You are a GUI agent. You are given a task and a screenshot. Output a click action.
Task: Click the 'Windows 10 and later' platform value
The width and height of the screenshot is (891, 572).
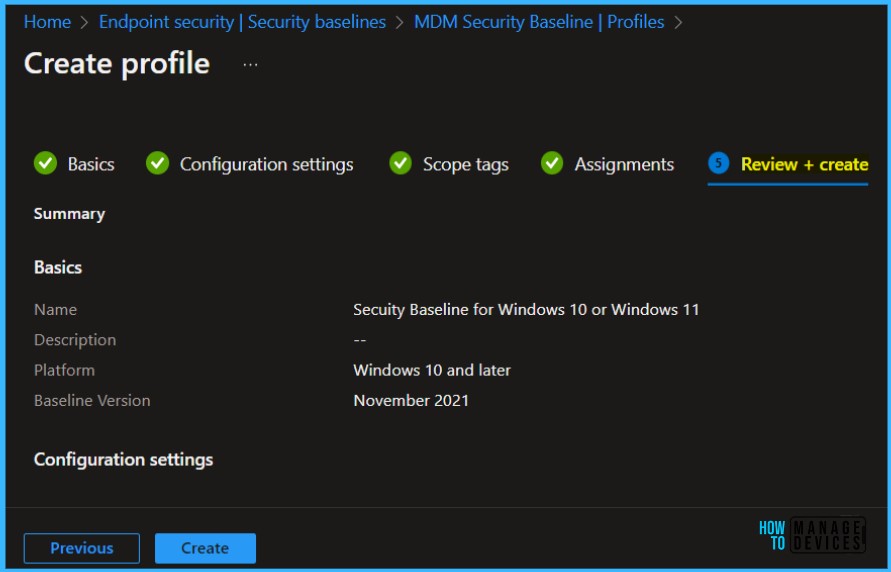(432, 370)
